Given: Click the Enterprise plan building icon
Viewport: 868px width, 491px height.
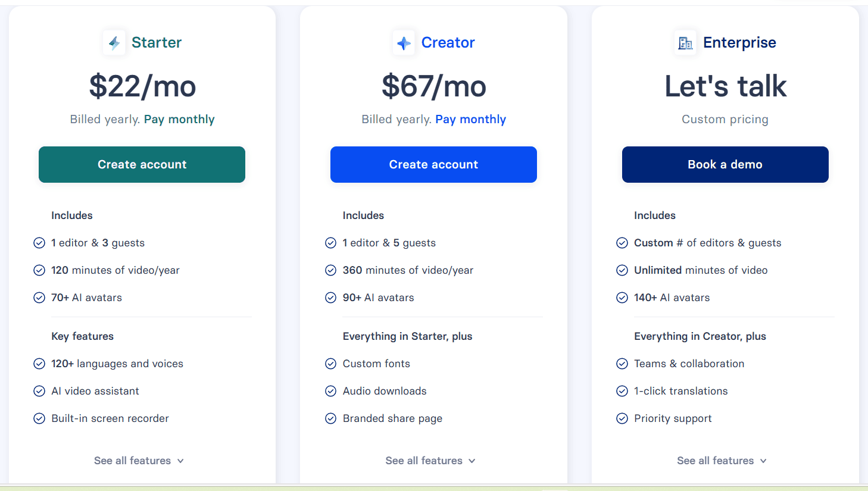Looking at the screenshot, I should 686,43.
